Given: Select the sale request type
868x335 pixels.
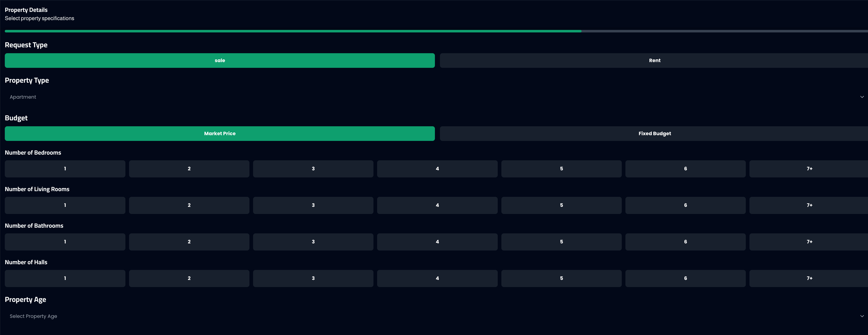Looking at the screenshot, I should 220,60.
